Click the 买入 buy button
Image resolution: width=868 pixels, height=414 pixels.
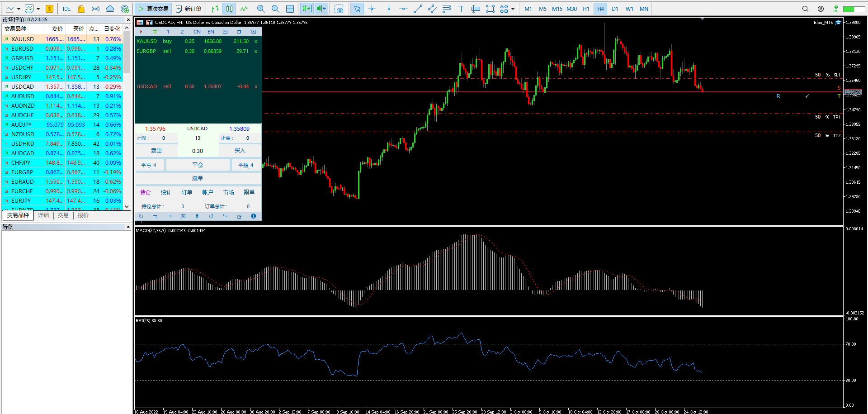click(240, 151)
